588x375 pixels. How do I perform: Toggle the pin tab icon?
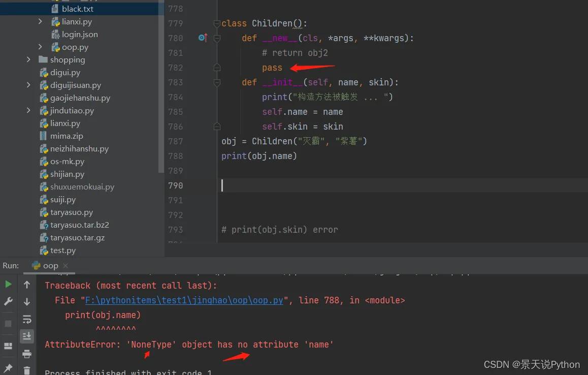pos(8,367)
